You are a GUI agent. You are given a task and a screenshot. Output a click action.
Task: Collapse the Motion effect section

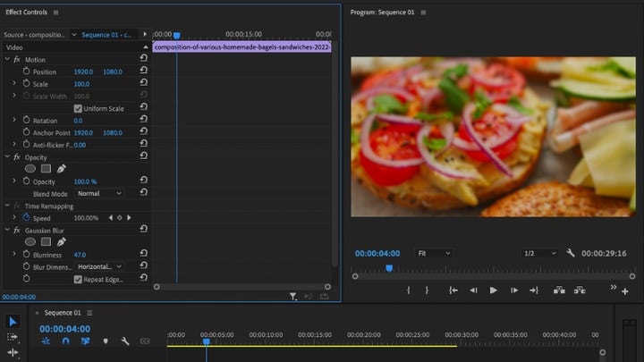7,60
